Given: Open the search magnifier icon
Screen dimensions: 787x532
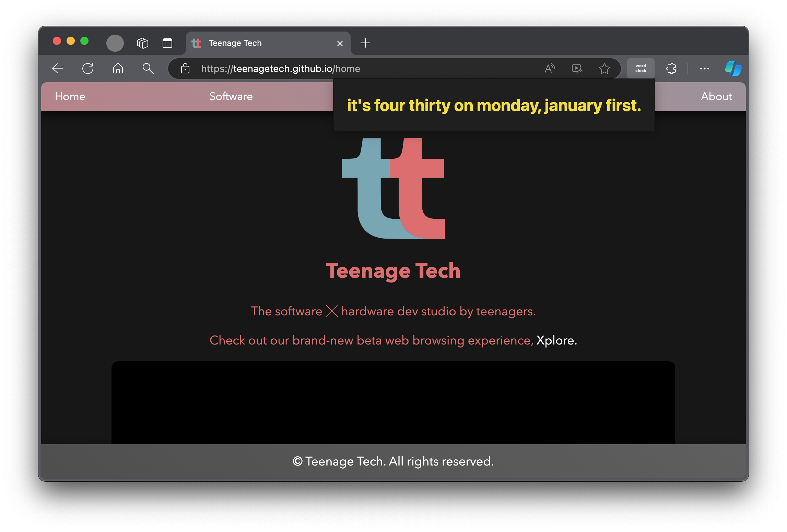Looking at the screenshot, I should [148, 69].
